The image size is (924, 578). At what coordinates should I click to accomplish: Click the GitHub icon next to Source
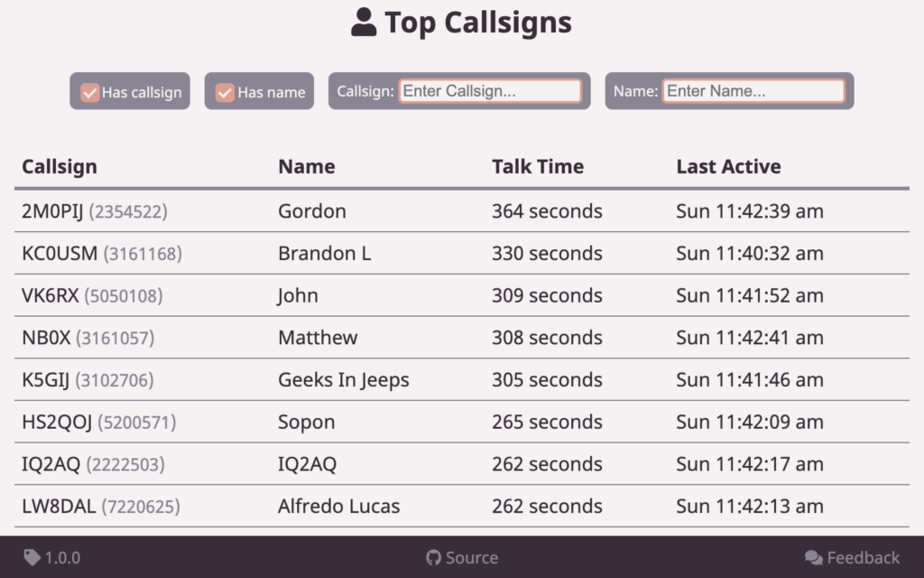pyautogui.click(x=434, y=557)
